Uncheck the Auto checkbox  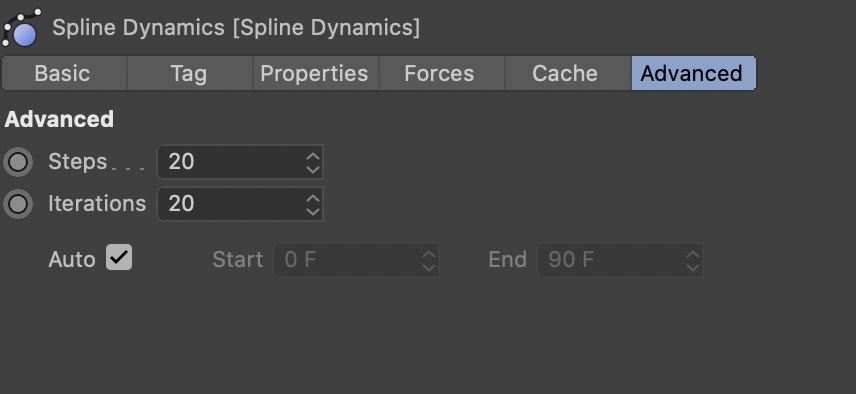pos(119,257)
